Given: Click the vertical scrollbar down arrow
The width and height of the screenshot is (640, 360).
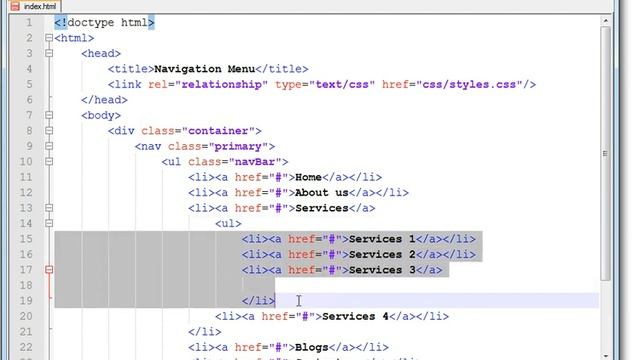Looking at the screenshot, I should pyautogui.click(x=606, y=356).
